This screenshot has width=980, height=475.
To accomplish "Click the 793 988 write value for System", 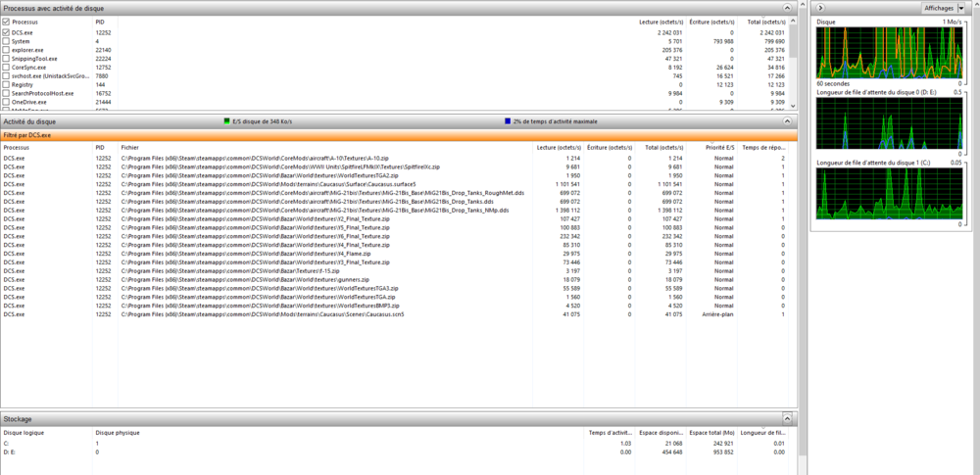I will [x=722, y=40].
